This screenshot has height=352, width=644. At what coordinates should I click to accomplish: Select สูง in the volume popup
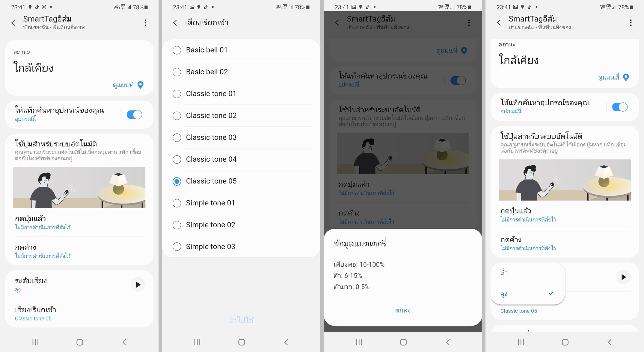pos(527,294)
